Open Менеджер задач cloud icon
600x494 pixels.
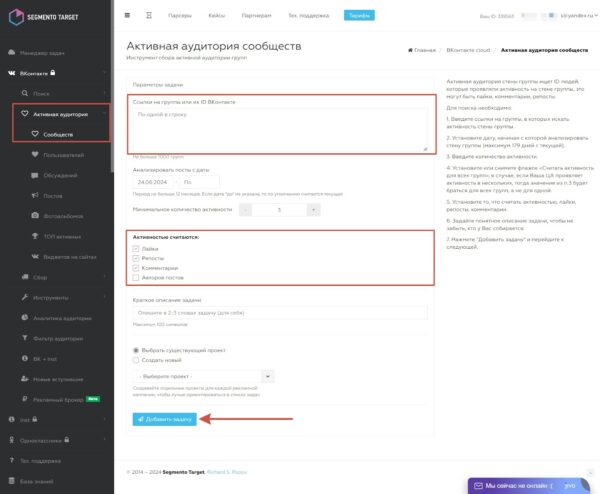pyautogui.click(x=12, y=52)
